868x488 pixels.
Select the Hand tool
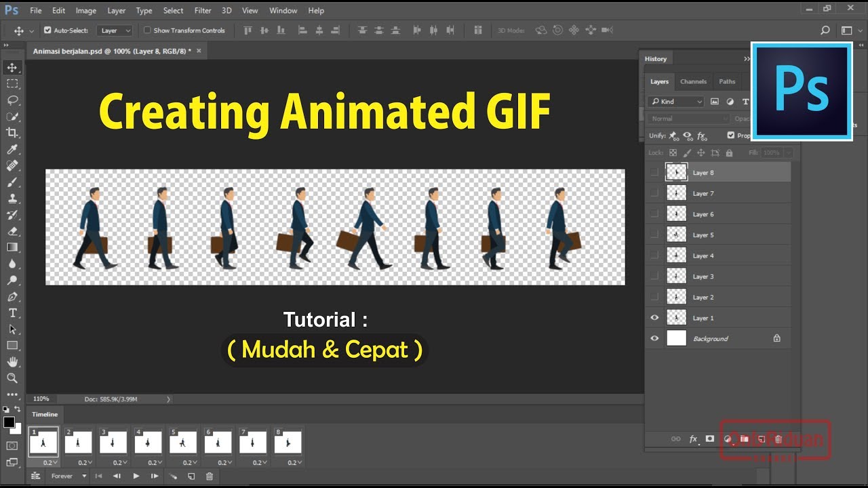pyautogui.click(x=12, y=362)
